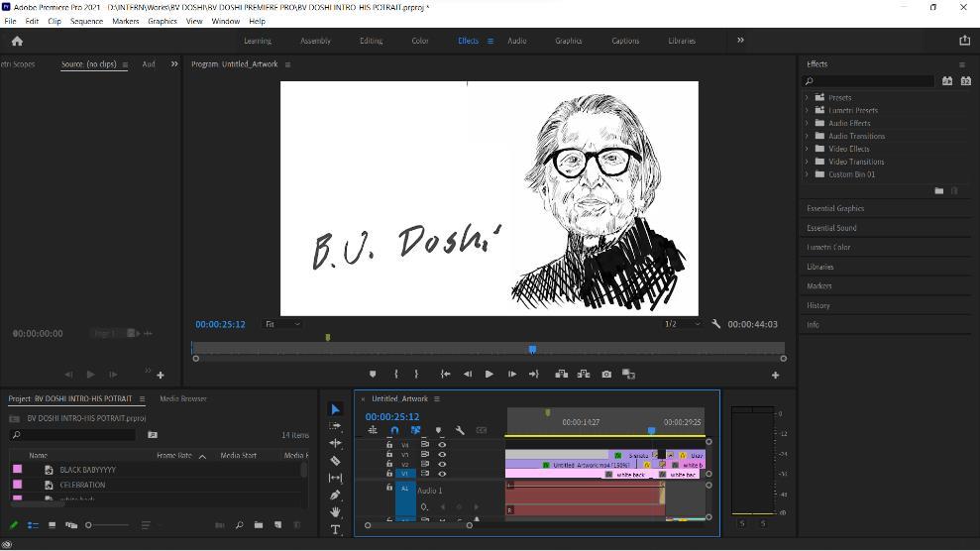The image size is (980, 551).
Task: Go to the Home screen icon
Action: click(x=17, y=41)
